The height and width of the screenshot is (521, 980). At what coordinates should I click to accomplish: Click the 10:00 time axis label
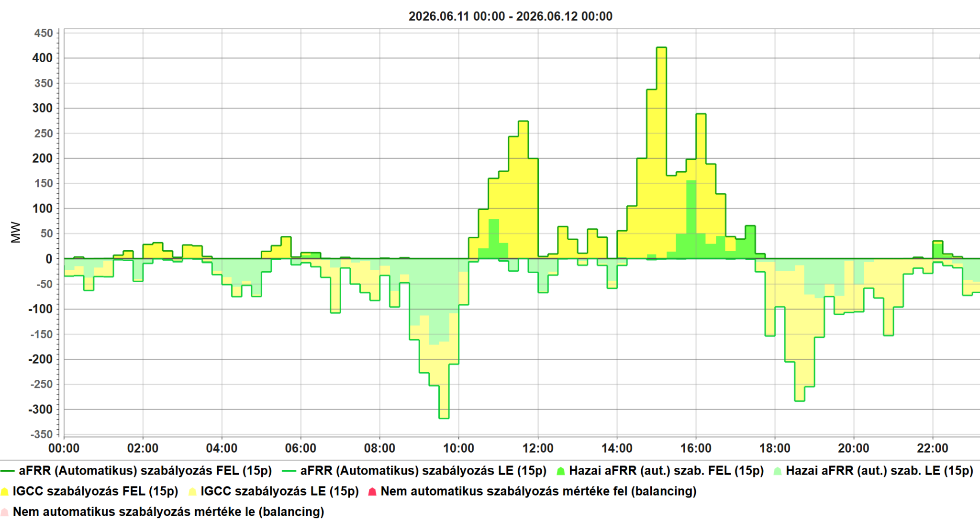click(459, 448)
